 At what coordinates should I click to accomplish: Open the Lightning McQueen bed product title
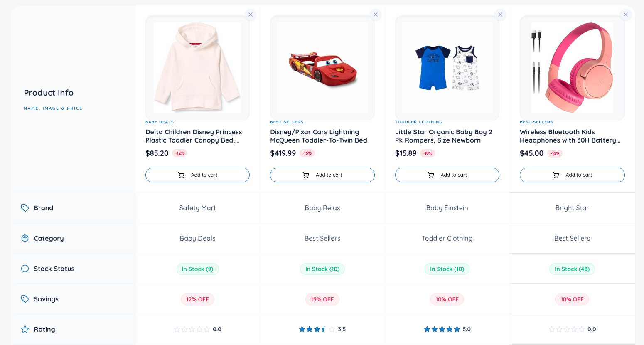318,136
